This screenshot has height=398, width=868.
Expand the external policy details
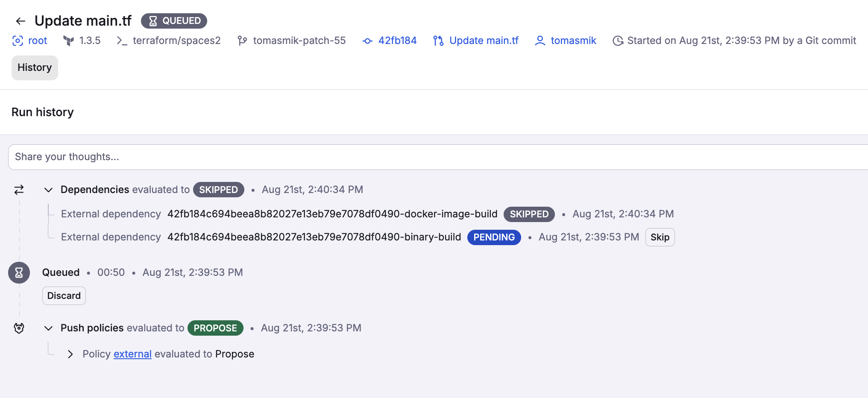tap(70, 354)
